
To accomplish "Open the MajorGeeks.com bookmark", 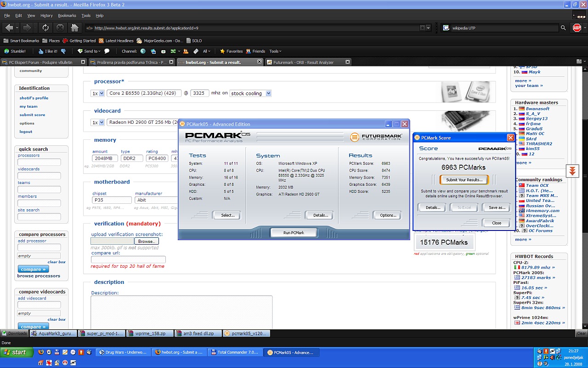I will pyautogui.click(x=160, y=40).
